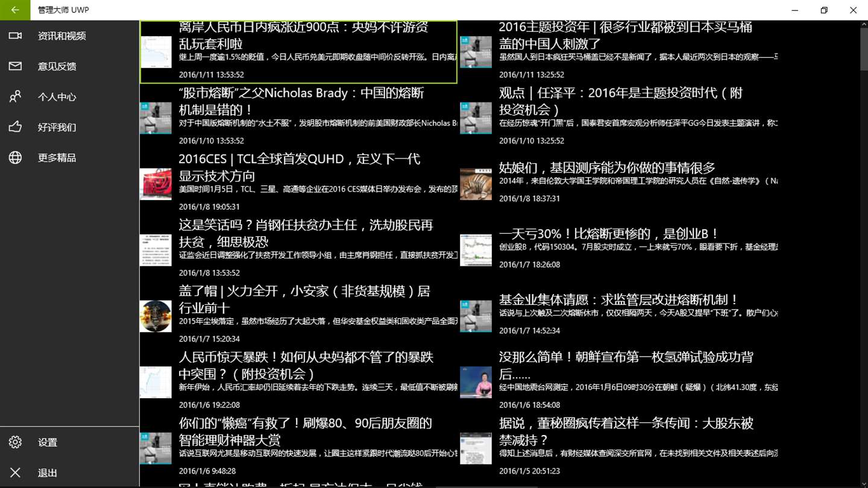Click the video camera icon for 资讯和视频
Screen dimensions: 868x488
pyautogui.click(x=15, y=36)
